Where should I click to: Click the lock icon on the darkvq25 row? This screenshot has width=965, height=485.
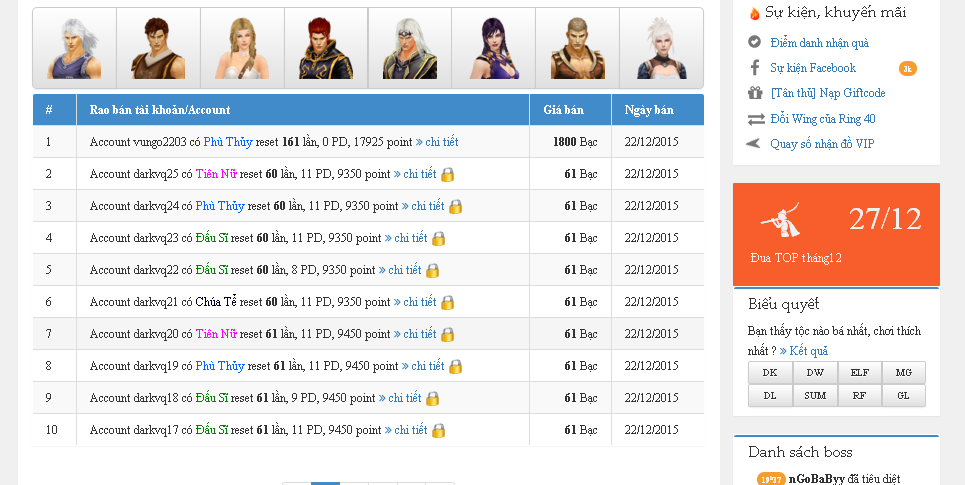coord(448,174)
